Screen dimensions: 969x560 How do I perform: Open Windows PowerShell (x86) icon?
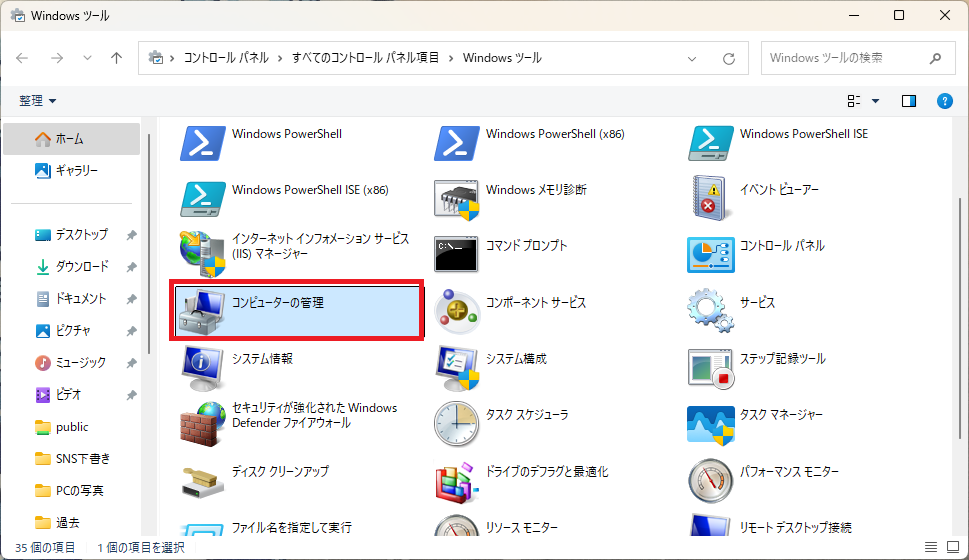point(457,143)
